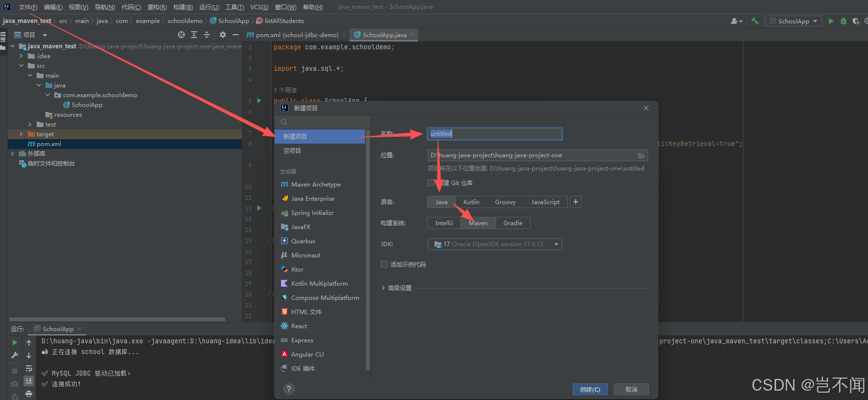Image resolution: width=868 pixels, height=400 pixels.
Task: Select IntelliJ build system
Action: pos(444,223)
